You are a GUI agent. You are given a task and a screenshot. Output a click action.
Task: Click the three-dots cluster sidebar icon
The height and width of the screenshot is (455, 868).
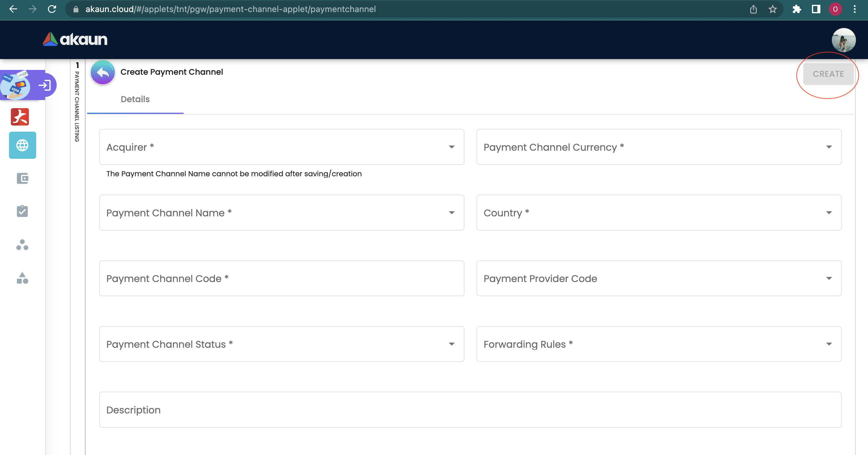point(22,245)
